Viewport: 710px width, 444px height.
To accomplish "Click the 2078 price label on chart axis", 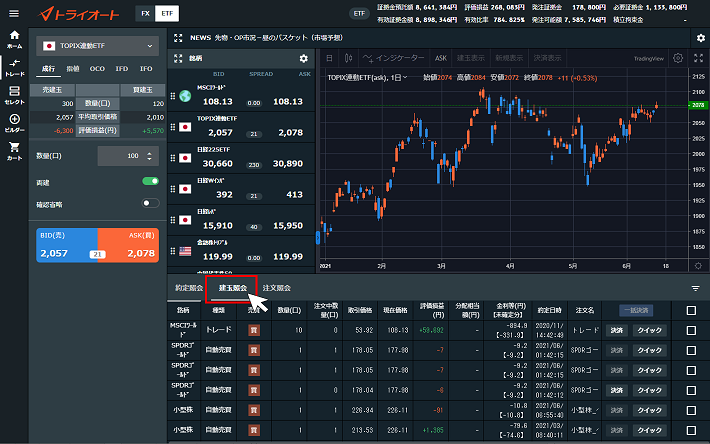I will tap(699, 105).
